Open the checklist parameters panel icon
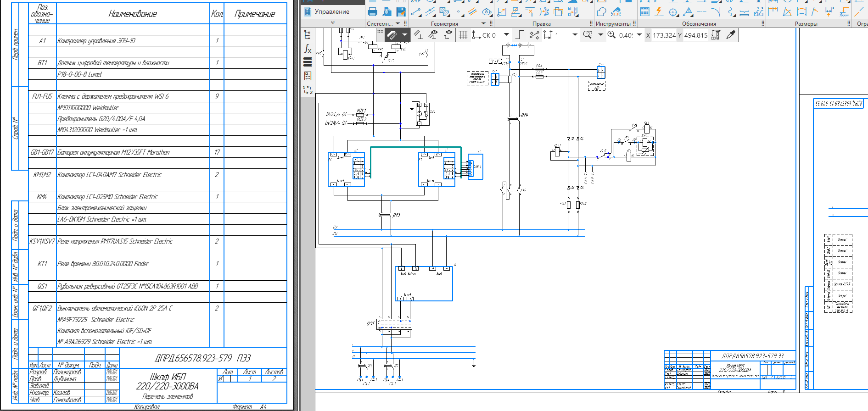The width and height of the screenshot is (868, 411). [308, 76]
